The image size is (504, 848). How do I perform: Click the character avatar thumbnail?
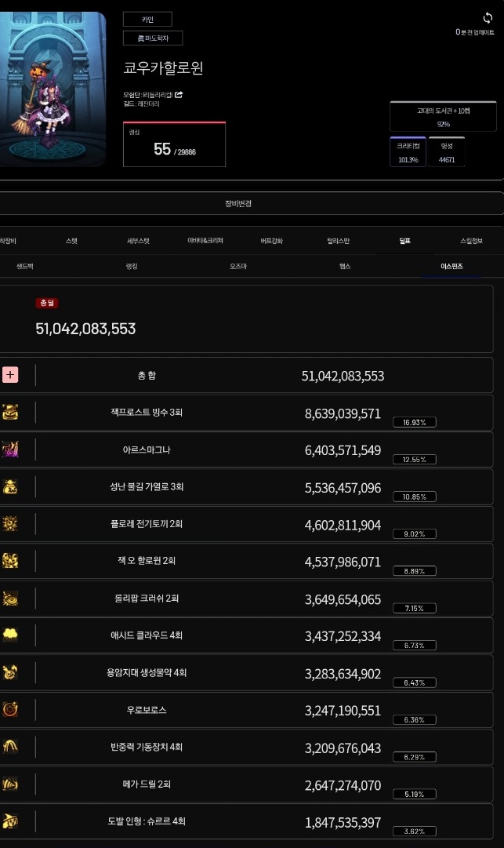pyautogui.click(x=53, y=89)
